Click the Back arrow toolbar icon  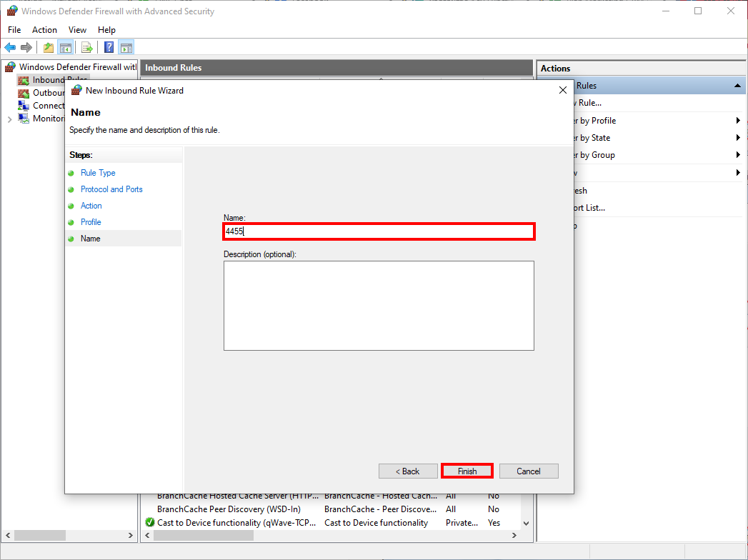tap(10, 47)
